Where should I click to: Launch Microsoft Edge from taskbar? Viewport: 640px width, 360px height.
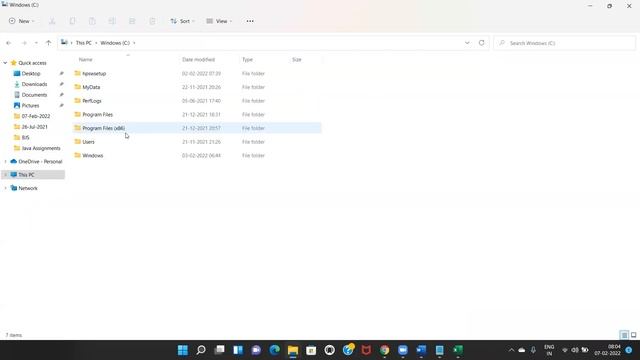(275, 350)
